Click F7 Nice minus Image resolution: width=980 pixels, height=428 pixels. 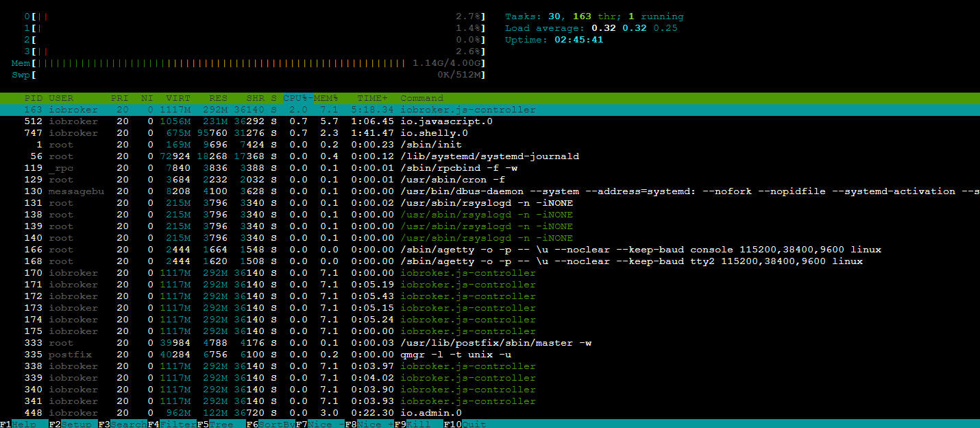[320, 425]
